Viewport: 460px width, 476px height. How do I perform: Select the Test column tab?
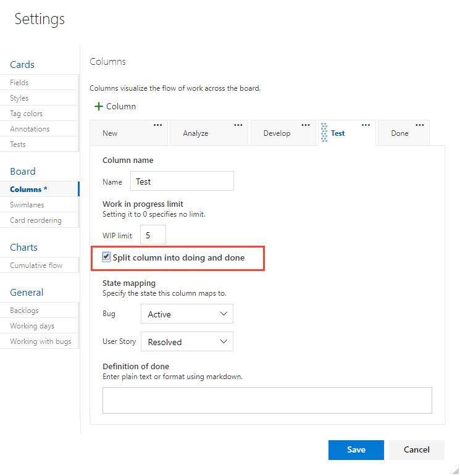[x=347, y=133]
